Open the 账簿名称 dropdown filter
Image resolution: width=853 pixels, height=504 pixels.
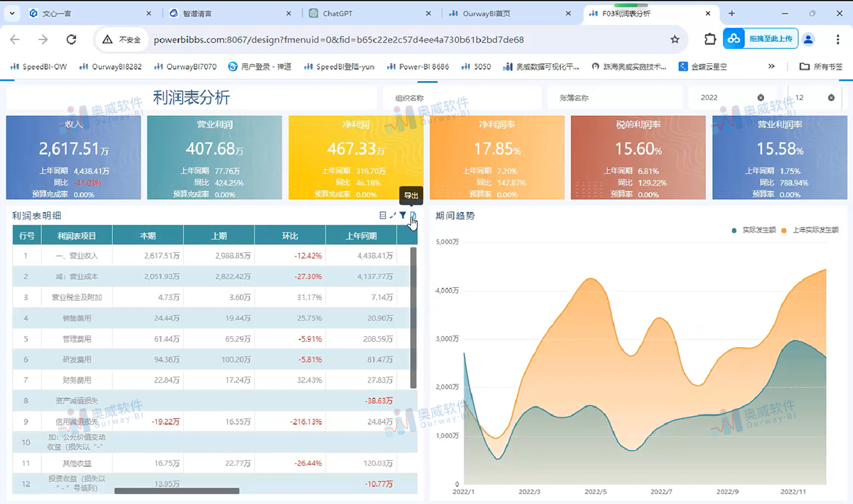pyautogui.click(x=611, y=97)
